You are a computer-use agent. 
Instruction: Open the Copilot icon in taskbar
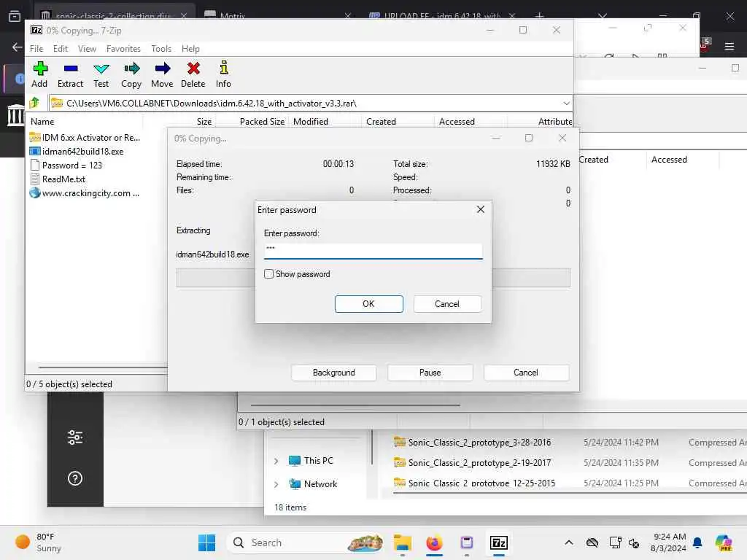tap(723, 542)
